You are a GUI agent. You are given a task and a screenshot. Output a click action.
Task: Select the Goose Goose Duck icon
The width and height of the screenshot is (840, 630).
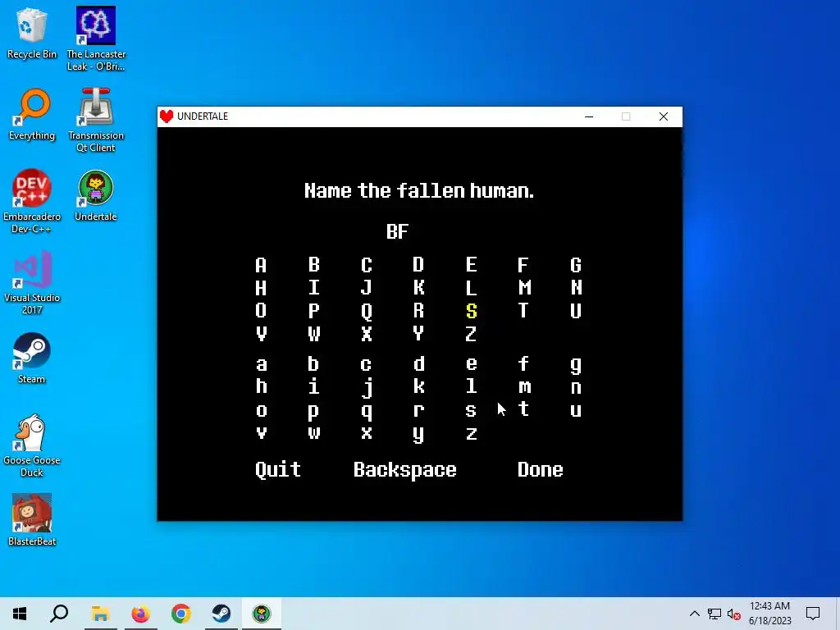(x=32, y=445)
